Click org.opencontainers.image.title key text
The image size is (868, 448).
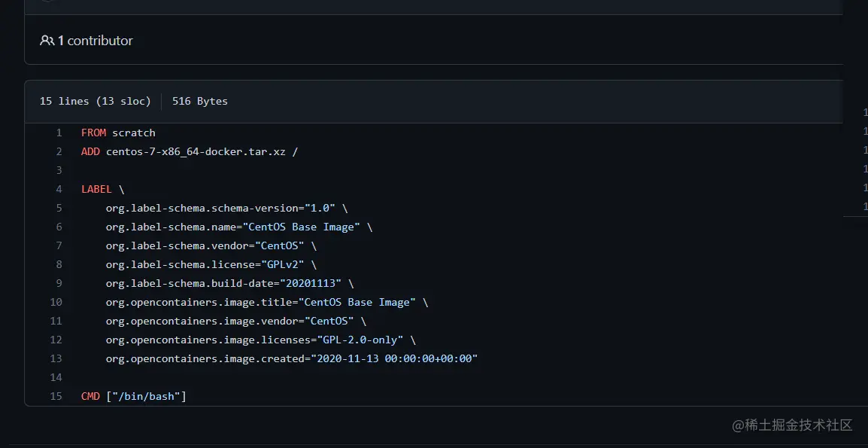(199, 303)
